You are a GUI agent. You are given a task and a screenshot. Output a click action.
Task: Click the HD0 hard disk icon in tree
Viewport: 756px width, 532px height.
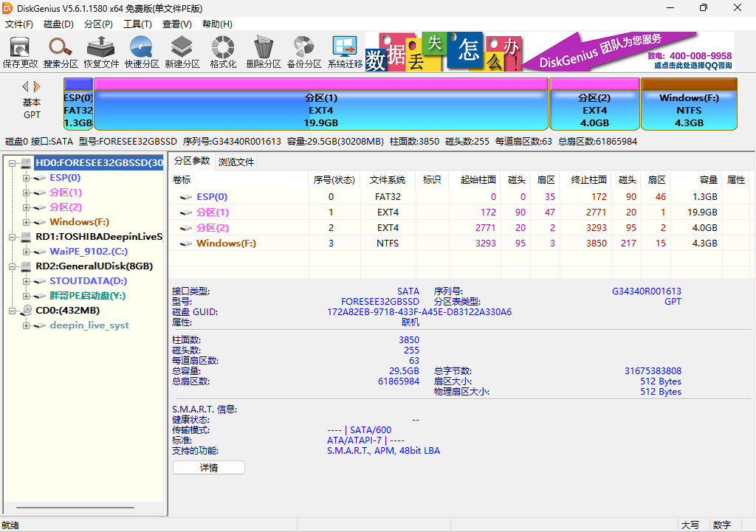click(x=26, y=163)
